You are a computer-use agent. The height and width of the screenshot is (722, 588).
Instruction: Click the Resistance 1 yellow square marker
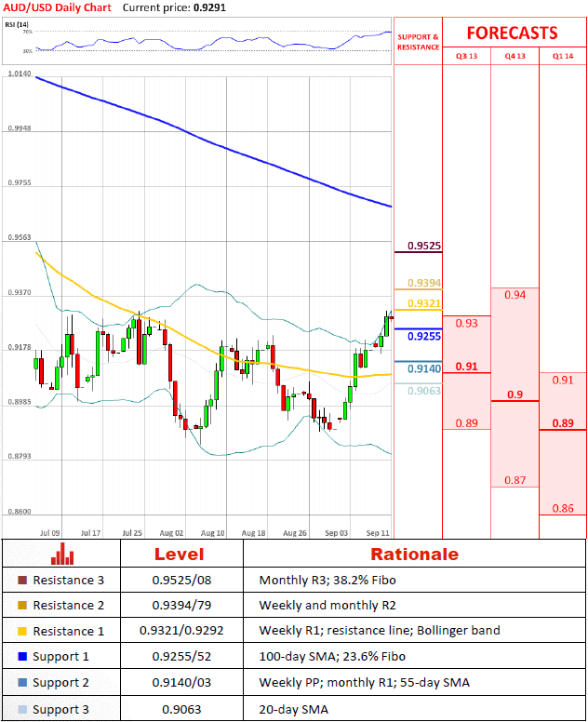[22, 631]
